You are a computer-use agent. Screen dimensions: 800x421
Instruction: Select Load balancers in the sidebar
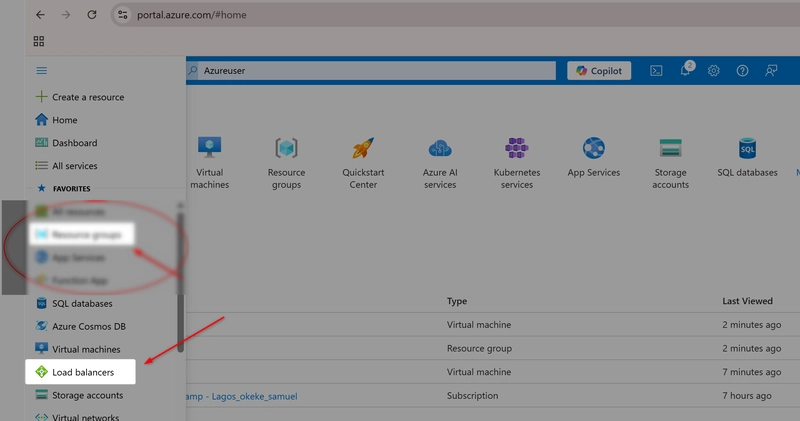81,372
